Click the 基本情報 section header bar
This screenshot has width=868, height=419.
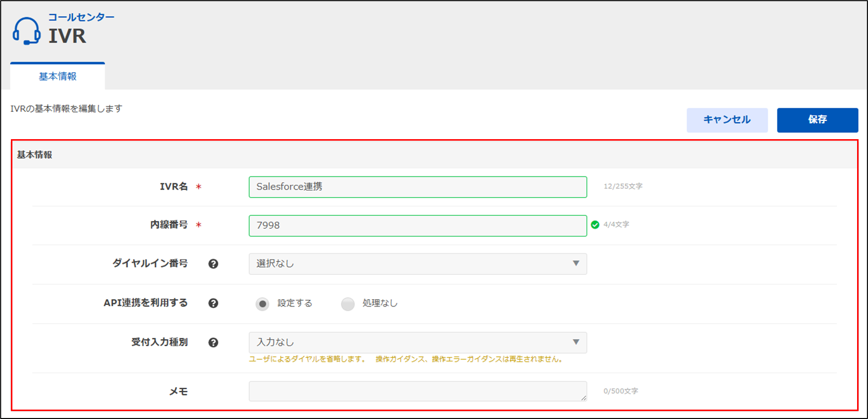click(434, 155)
